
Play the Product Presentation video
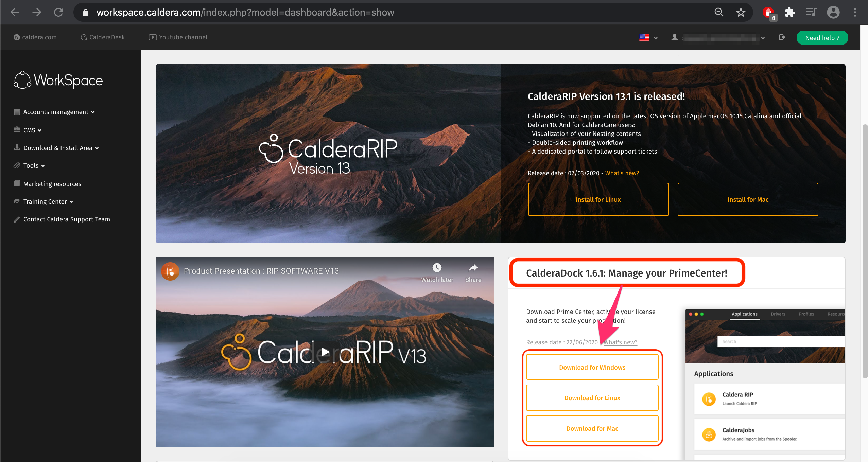pyautogui.click(x=325, y=352)
